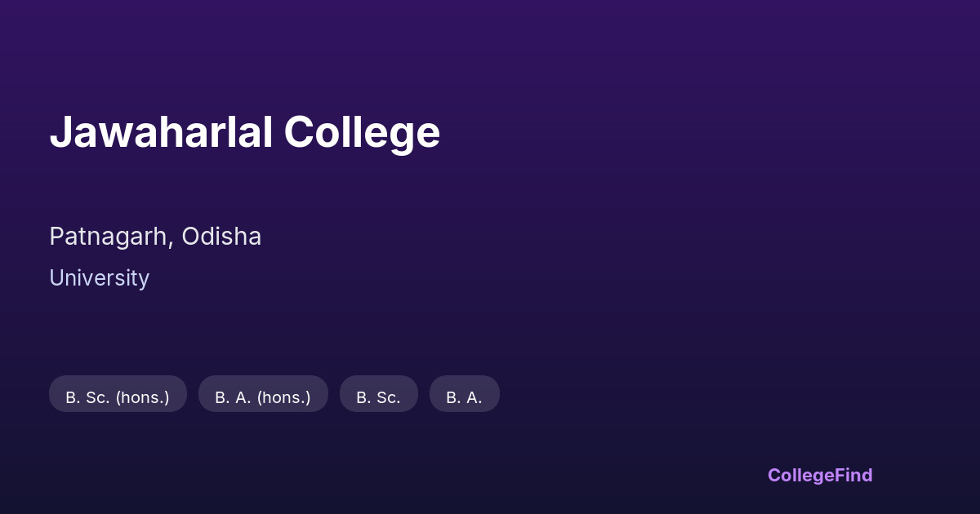This screenshot has height=514, width=980.
Task: Click the word Odisha in location line
Action: pyautogui.click(x=221, y=237)
